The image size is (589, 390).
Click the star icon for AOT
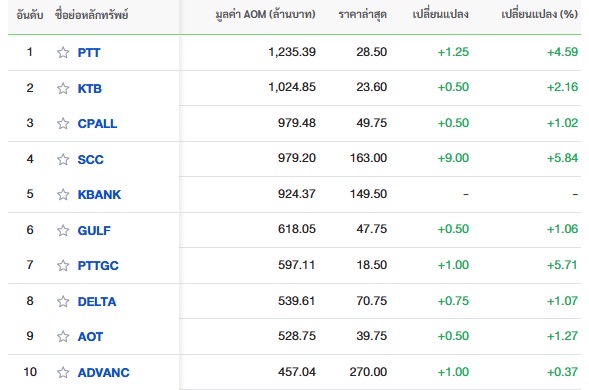click(x=63, y=336)
